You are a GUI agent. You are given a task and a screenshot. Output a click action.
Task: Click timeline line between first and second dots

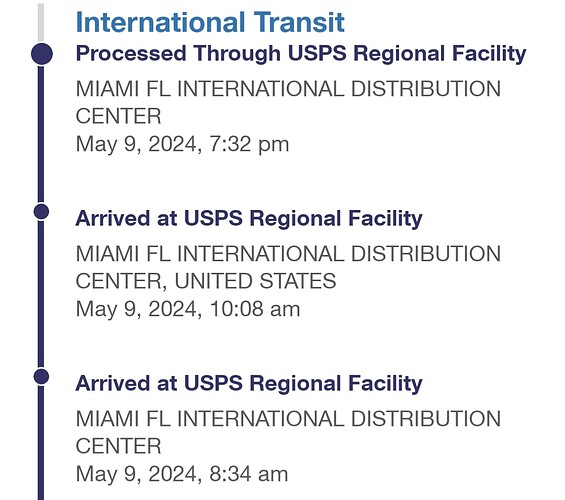41,134
